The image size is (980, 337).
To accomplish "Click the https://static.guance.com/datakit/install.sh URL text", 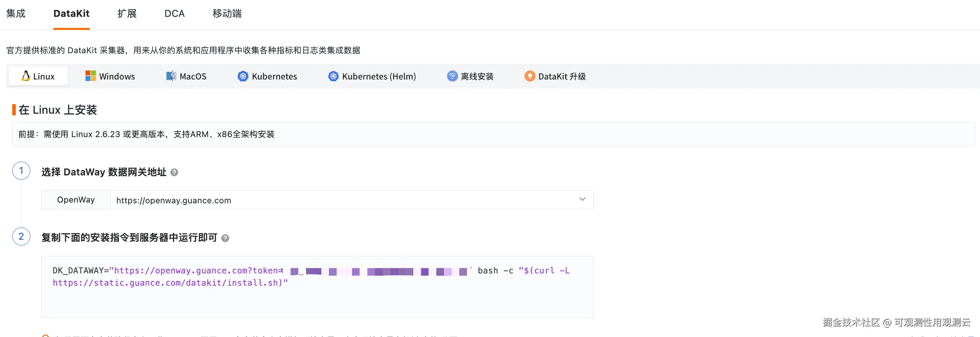I will coord(168,283).
